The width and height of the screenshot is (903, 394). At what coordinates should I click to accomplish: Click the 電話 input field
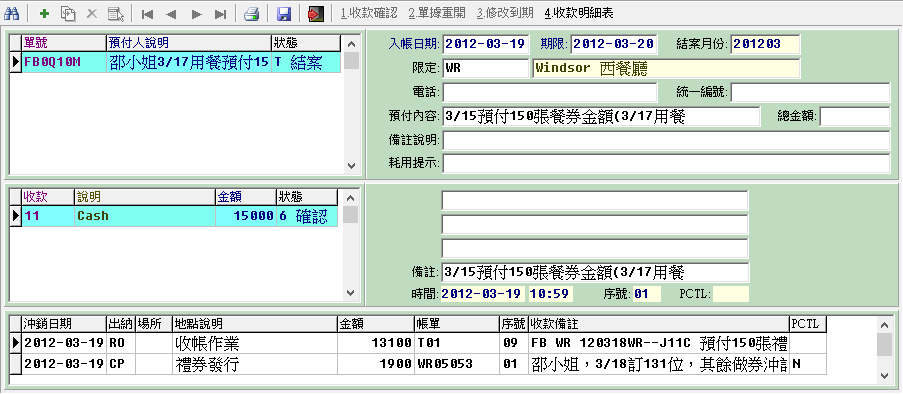pos(549,93)
